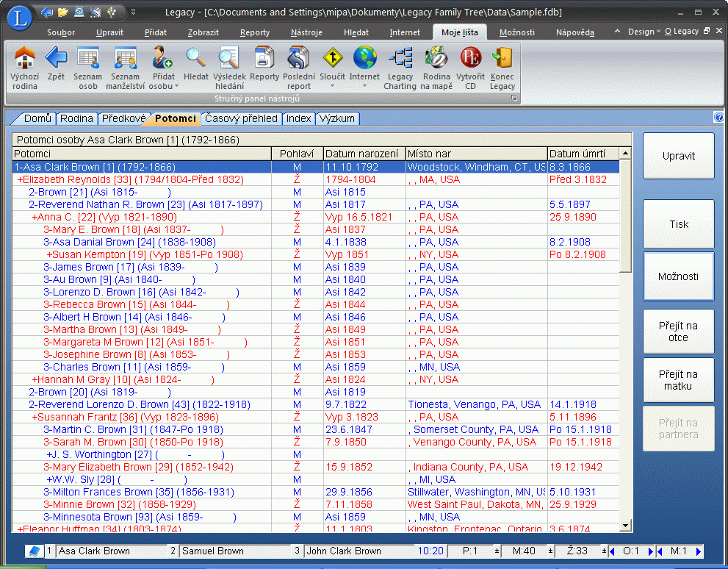Launch Legacy Charting
The image size is (728, 569).
tap(400, 68)
